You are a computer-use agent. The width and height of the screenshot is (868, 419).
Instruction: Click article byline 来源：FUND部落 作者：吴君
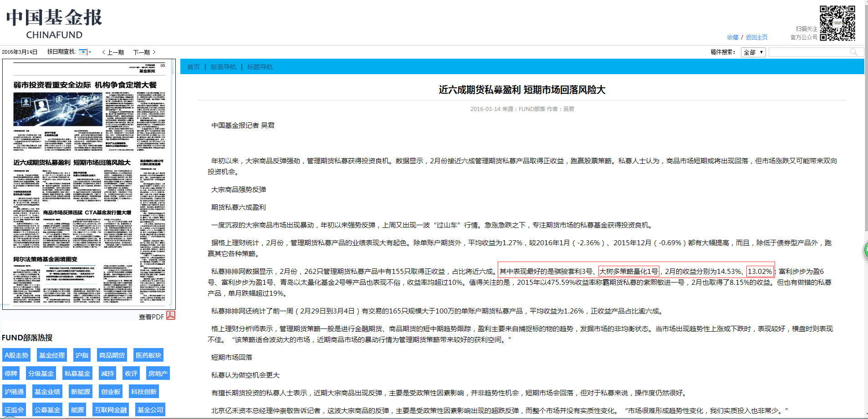click(x=538, y=109)
